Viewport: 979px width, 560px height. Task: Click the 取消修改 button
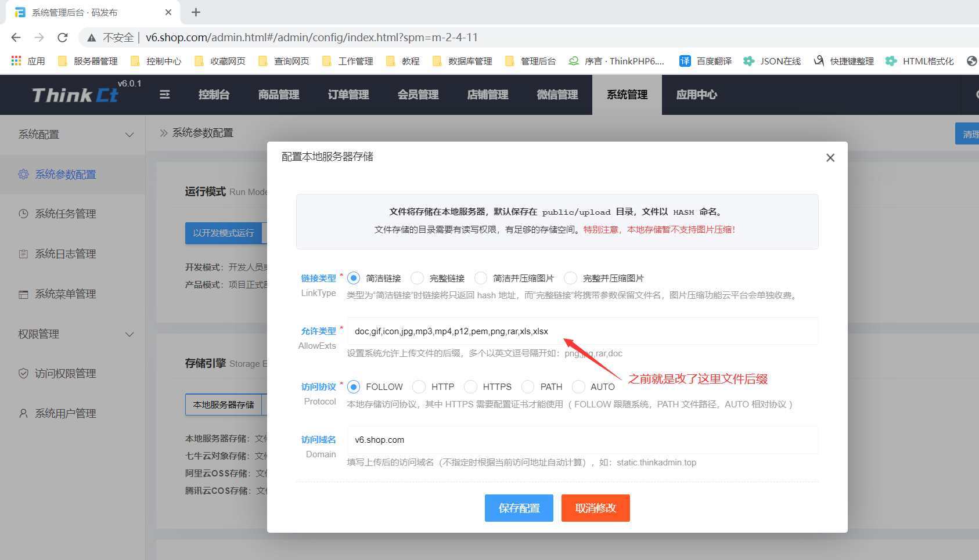[596, 508]
